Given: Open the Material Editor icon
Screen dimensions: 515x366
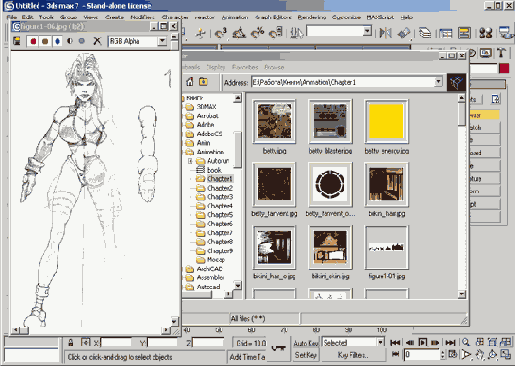Looking at the screenshot, I should [x=486, y=33].
